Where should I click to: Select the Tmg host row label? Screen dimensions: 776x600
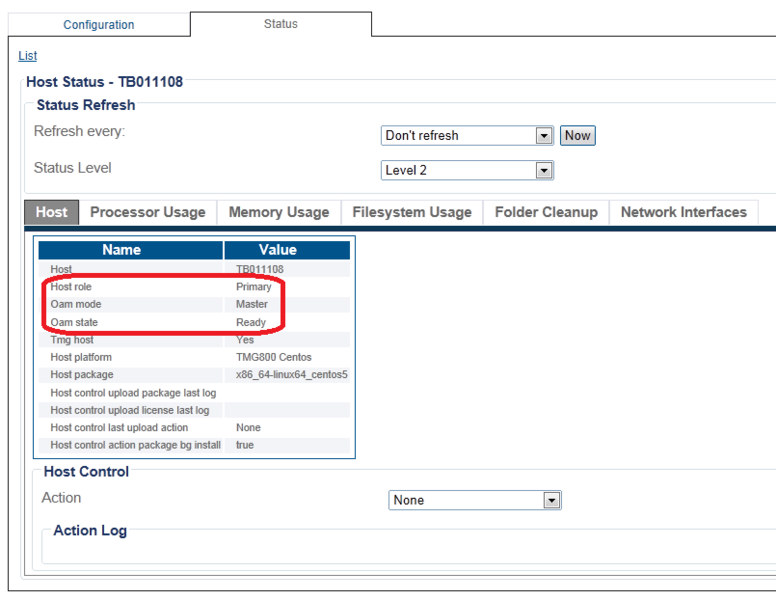72,340
